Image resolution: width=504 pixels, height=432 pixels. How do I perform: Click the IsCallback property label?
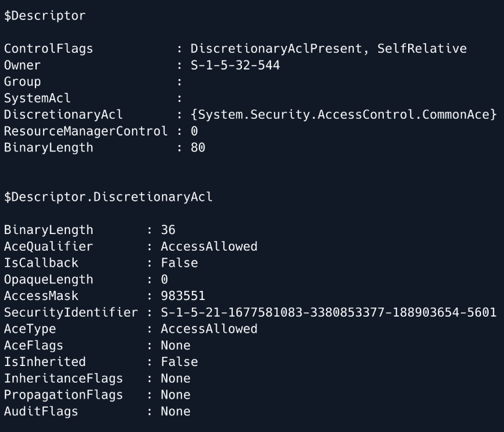[41, 263]
